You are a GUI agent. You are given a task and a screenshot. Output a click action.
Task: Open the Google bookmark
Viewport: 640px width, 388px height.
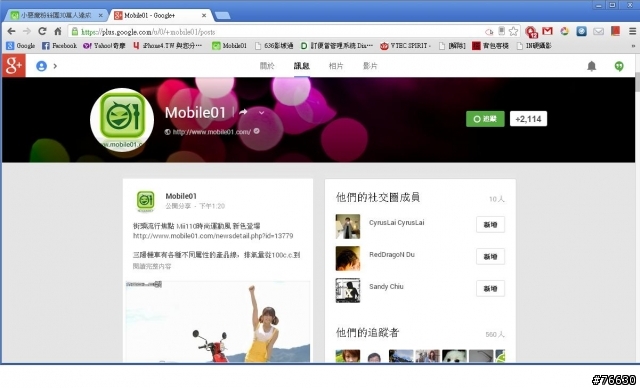click(x=21, y=46)
